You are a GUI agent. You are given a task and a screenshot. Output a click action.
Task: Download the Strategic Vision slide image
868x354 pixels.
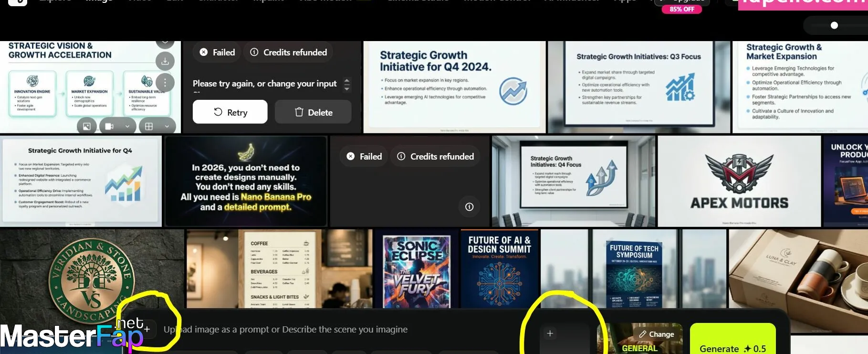pyautogui.click(x=165, y=61)
